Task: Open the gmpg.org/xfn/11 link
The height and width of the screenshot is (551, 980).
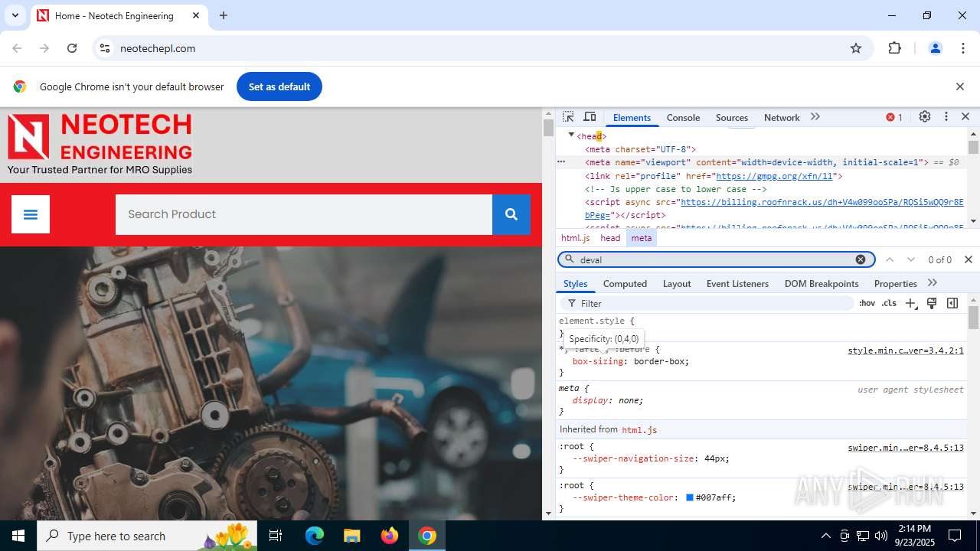Action: click(x=774, y=176)
